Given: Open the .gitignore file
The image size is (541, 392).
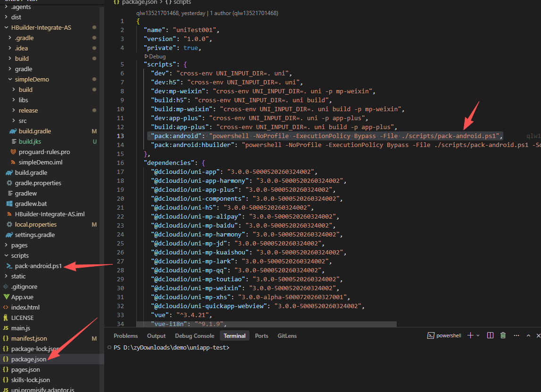Looking at the screenshot, I should [52, 286].
